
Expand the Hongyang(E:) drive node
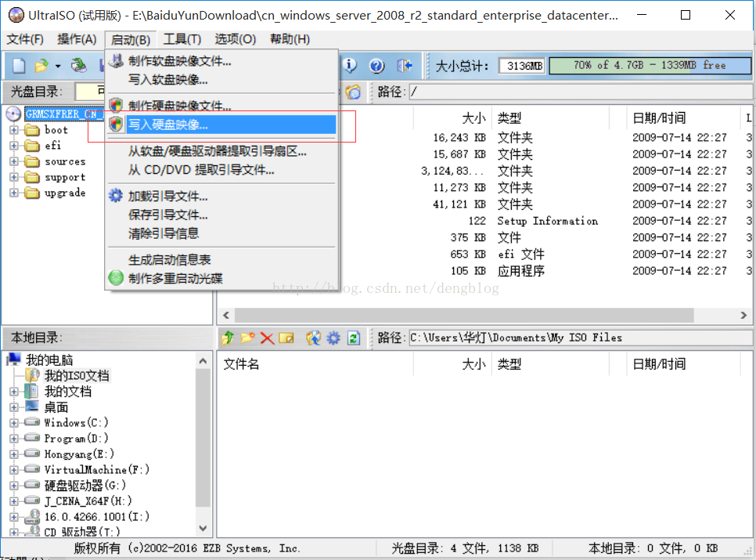click(x=13, y=454)
